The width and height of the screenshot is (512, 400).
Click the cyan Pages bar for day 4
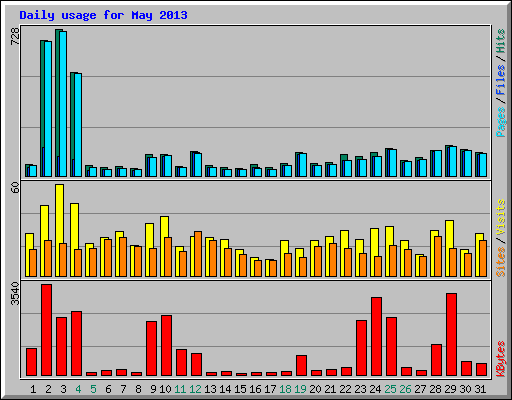(x=78, y=125)
